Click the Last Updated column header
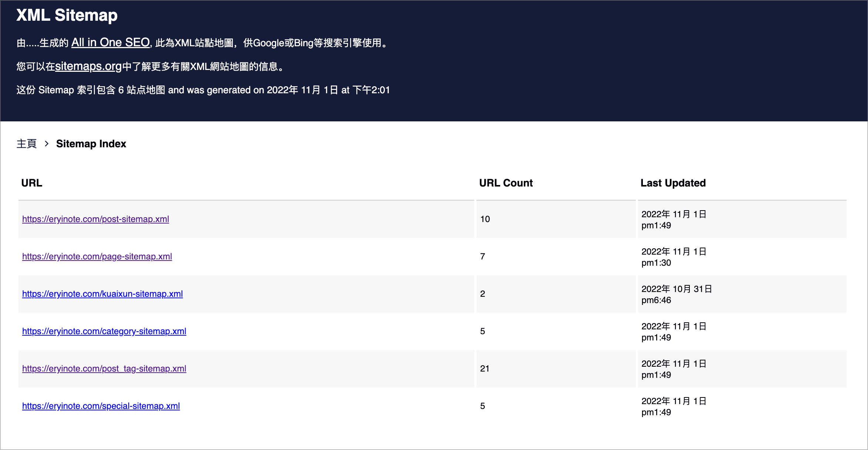Viewport: 868px width, 450px height. pos(673,183)
